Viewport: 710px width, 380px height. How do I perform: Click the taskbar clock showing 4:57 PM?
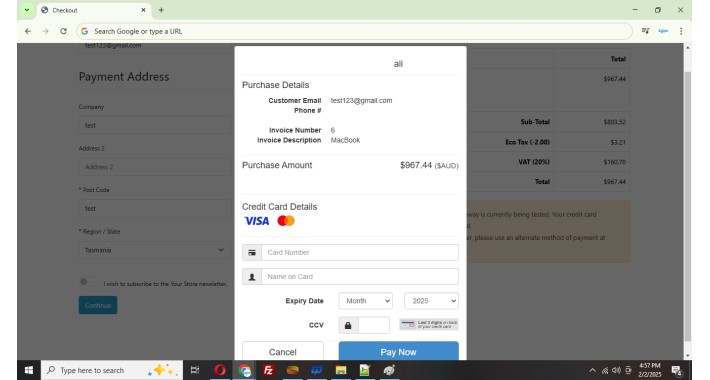point(650,370)
